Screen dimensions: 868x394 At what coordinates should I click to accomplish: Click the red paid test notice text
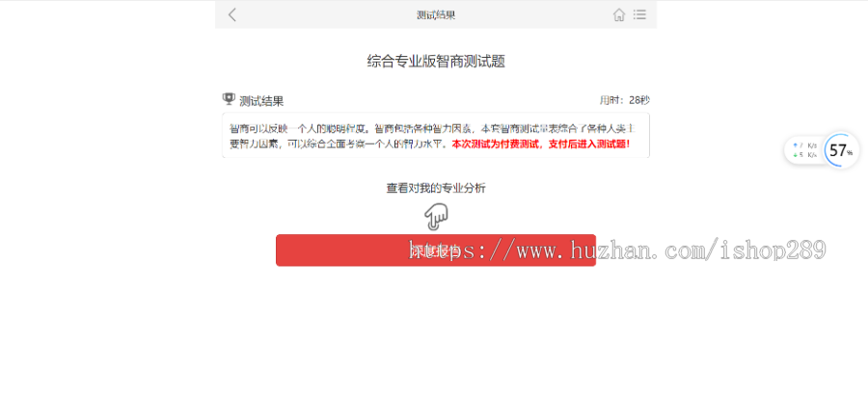(541, 144)
